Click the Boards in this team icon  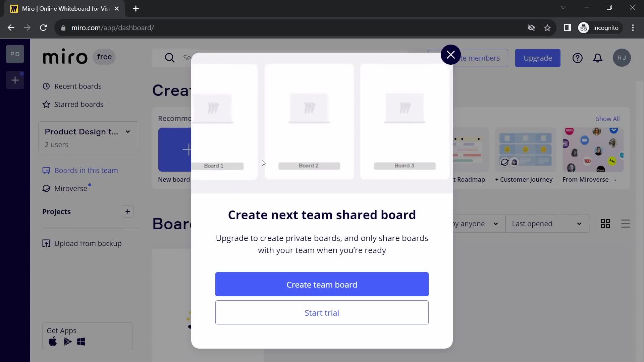(x=46, y=170)
